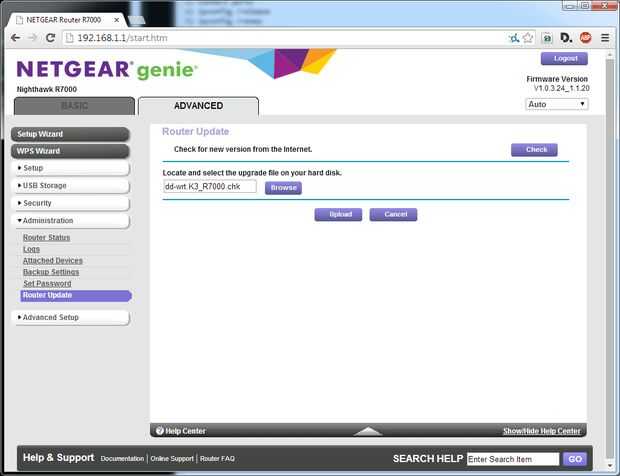Click the Nighthawk R7000 label

[x=47, y=89]
